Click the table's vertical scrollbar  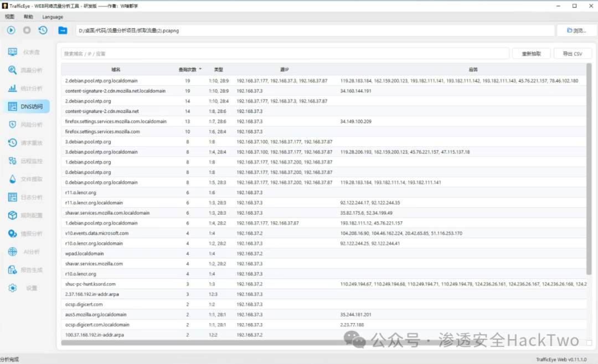coord(589,169)
